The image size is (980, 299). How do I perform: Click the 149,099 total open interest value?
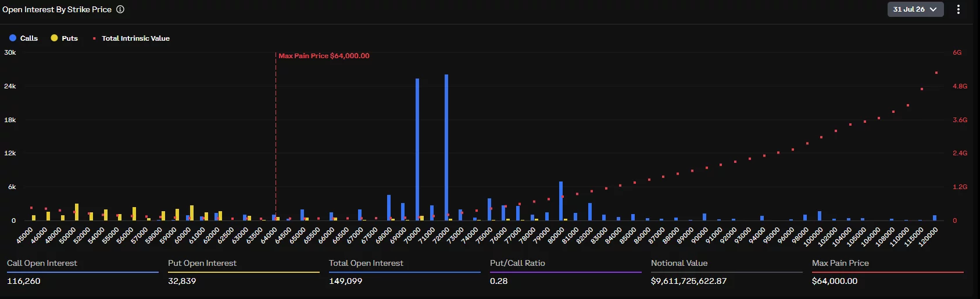point(345,281)
